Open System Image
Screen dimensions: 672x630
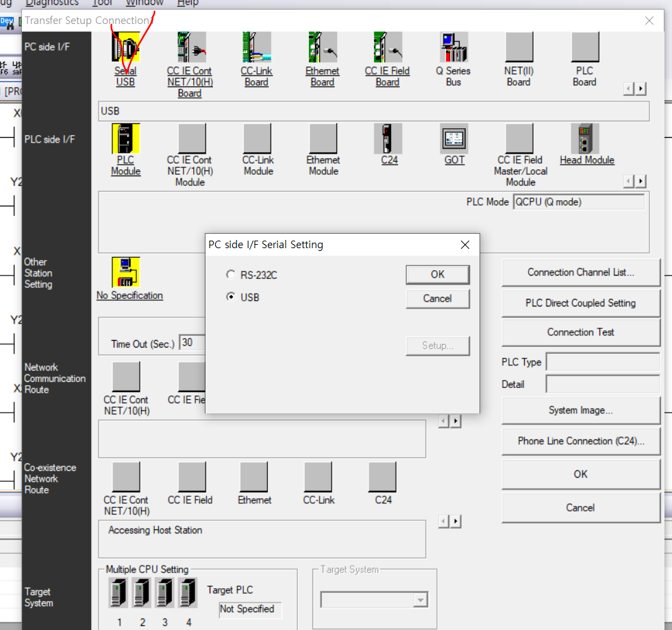click(x=581, y=411)
